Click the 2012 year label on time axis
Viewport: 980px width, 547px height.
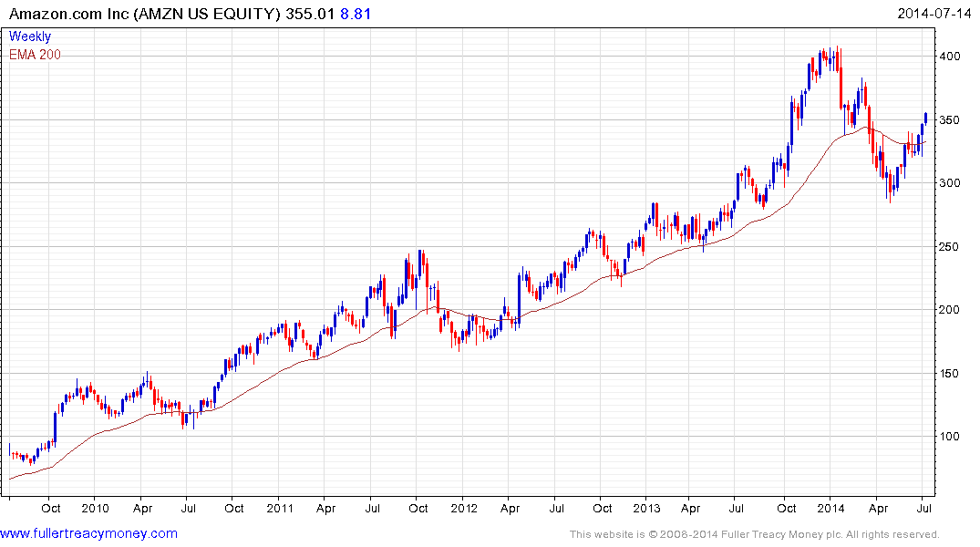[464, 508]
